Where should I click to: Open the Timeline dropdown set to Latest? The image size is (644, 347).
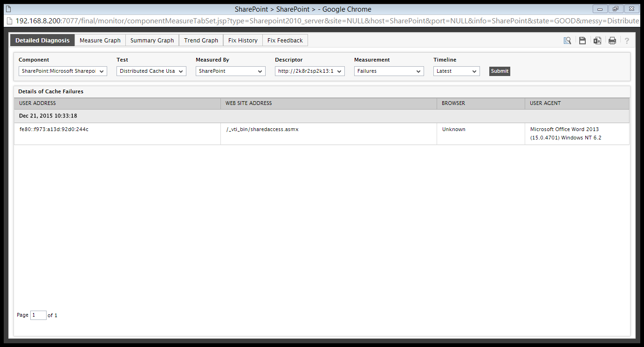(x=457, y=71)
